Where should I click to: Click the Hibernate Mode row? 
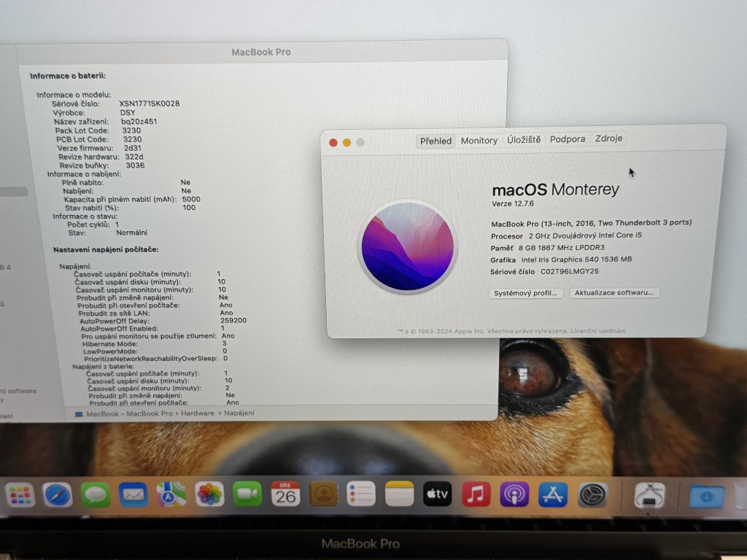pyautogui.click(x=155, y=343)
